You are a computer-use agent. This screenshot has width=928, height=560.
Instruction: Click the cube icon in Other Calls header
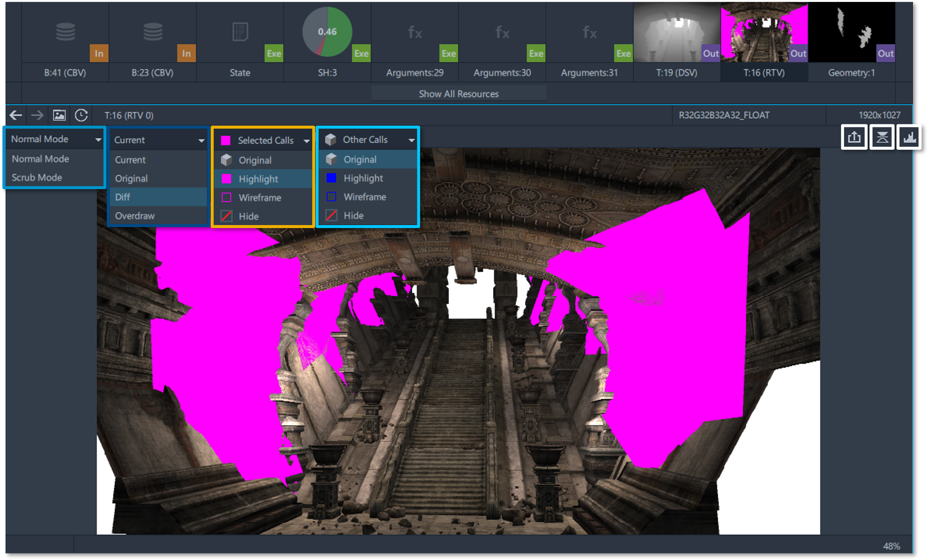(330, 139)
